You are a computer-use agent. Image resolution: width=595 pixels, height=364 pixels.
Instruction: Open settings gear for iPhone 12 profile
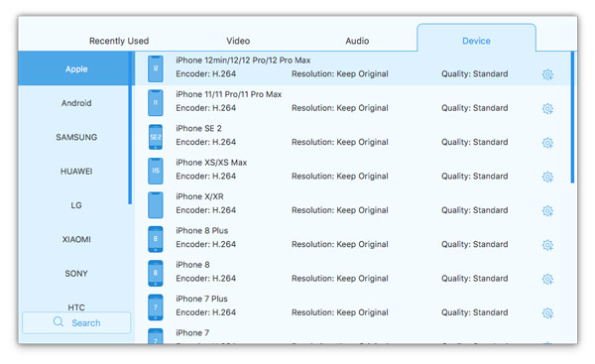pos(547,74)
